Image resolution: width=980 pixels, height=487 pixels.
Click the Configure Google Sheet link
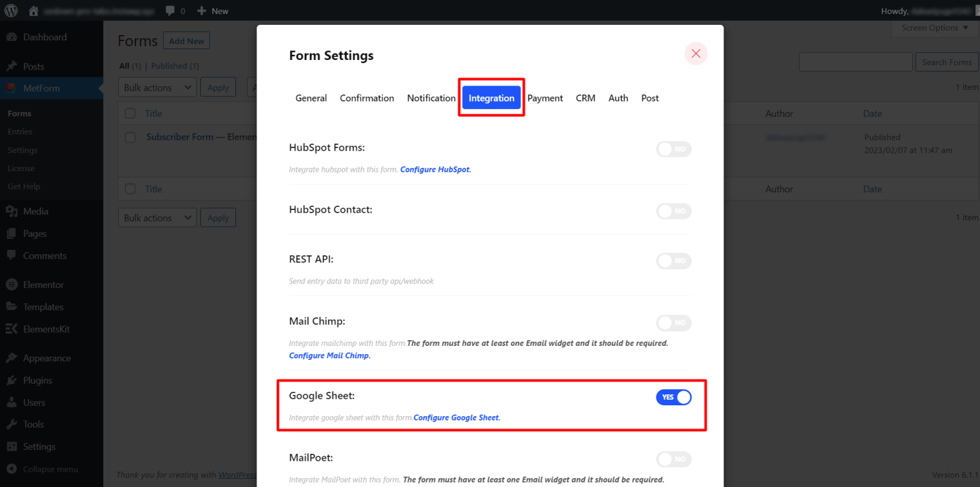tap(456, 417)
